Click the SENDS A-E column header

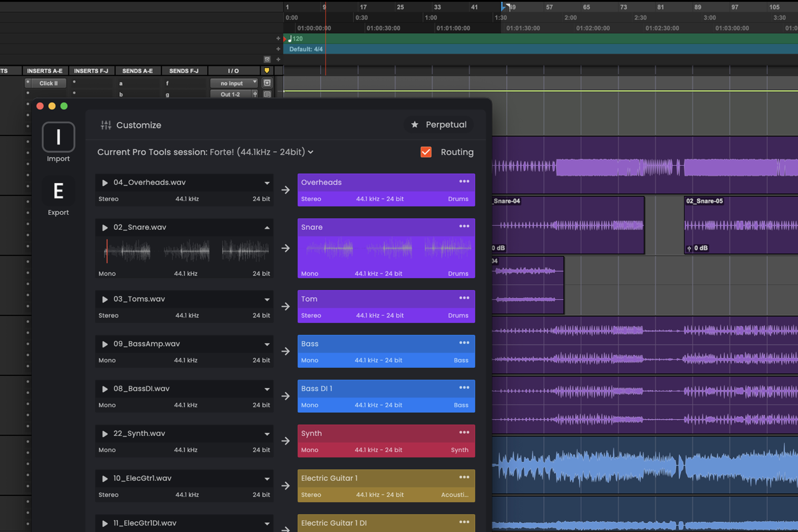137,71
